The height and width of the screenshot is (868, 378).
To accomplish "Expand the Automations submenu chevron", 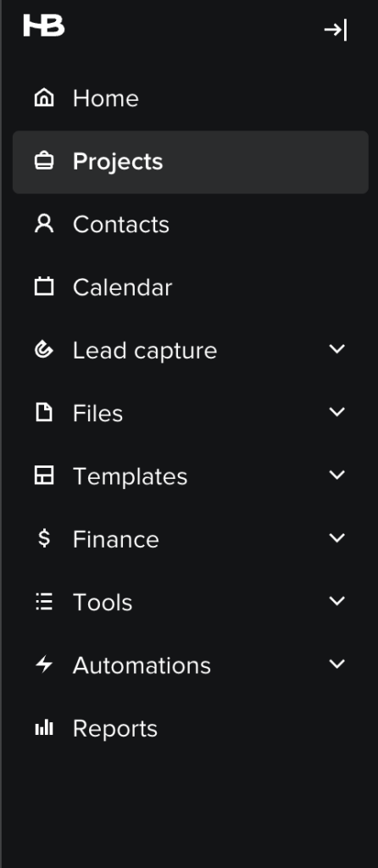I will 336,664.
